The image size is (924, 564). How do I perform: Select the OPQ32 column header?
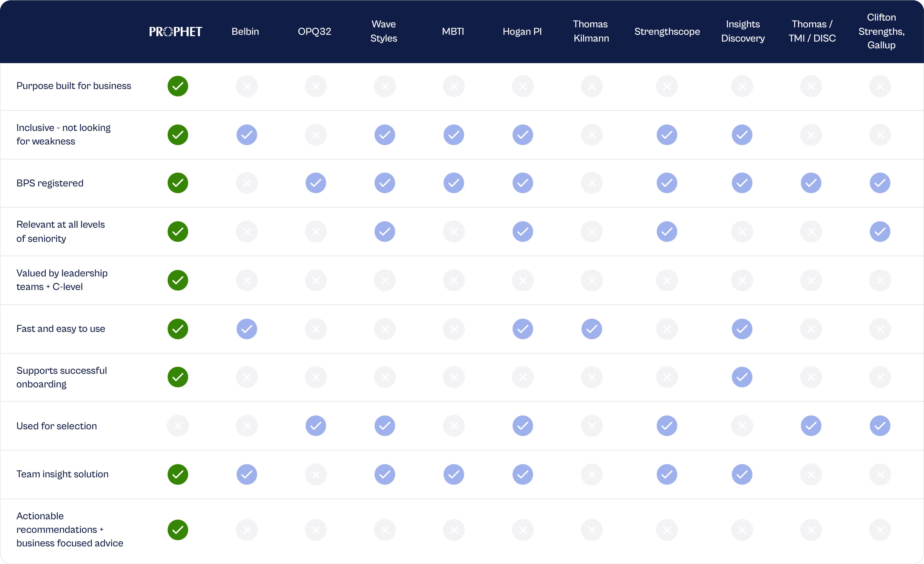[315, 32]
